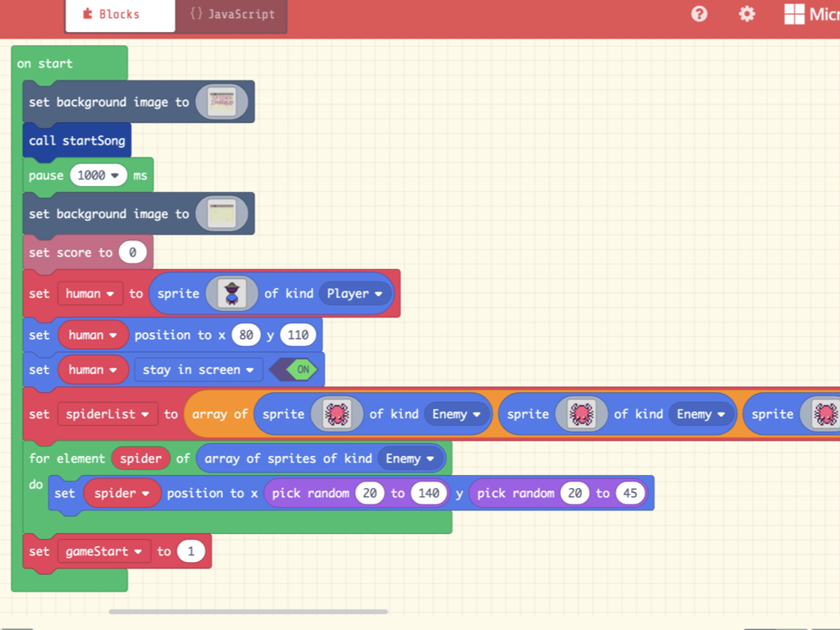This screenshot has width=840, height=630.
Task: Toggle the ON switch for stay in screen
Action: (x=294, y=369)
